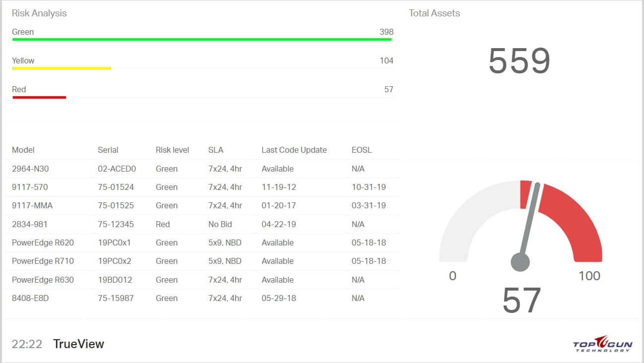
Task: Open the PowerEdge R710 asset entry
Action: point(202,261)
